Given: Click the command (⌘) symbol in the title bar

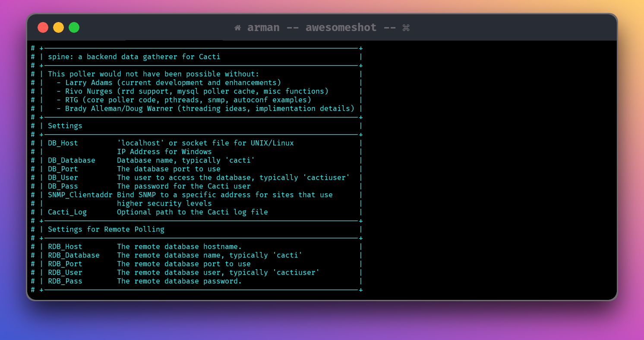Looking at the screenshot, I should click(x=405, y=27).
